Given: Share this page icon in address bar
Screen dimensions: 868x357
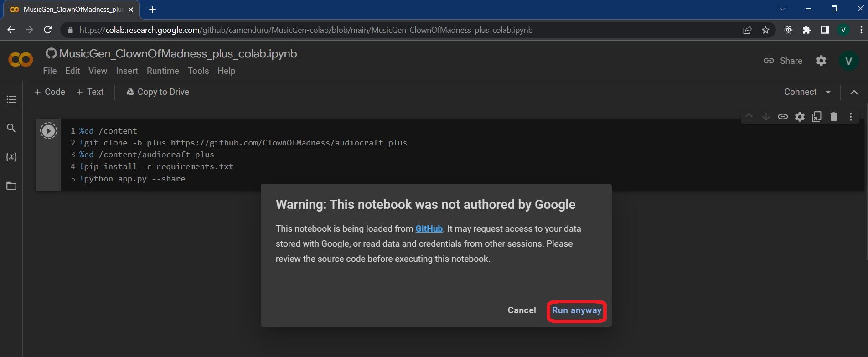Looking at the screenshot, I should point(747,30).
